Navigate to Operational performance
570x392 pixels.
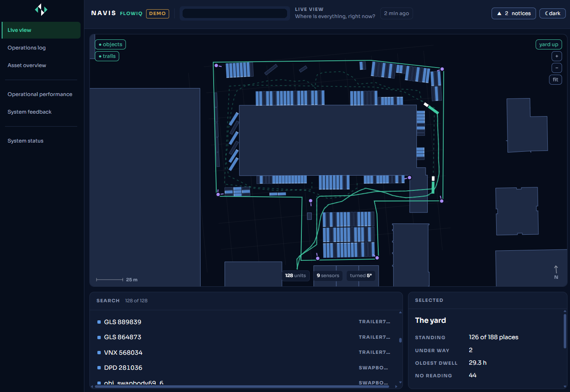[41, 94]
